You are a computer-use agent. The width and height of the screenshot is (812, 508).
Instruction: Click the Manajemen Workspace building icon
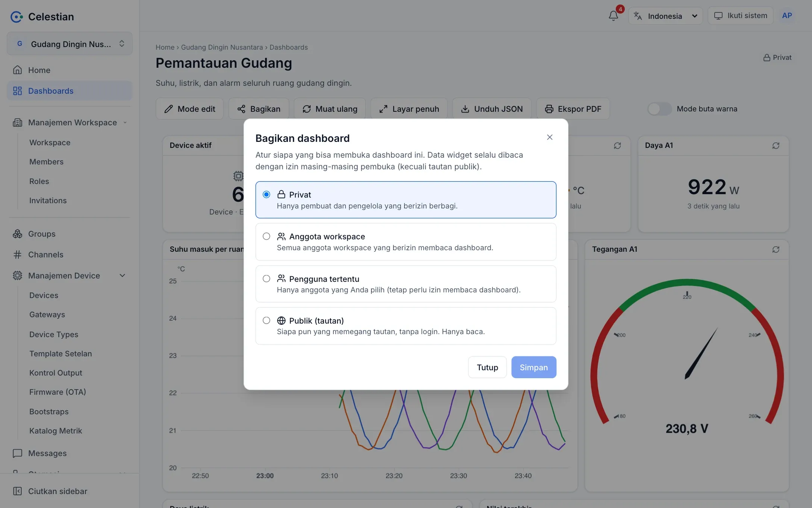pyautogui.click(x=17, y=123)
